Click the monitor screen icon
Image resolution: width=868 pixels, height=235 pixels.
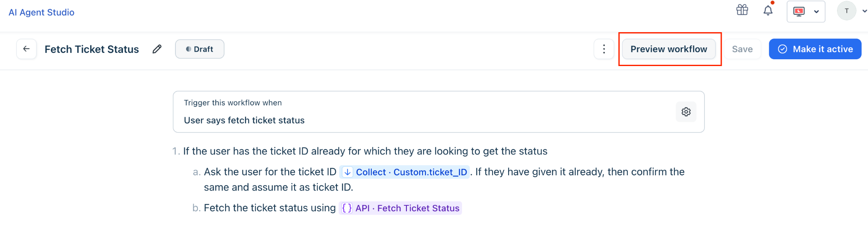pos(799,11)
